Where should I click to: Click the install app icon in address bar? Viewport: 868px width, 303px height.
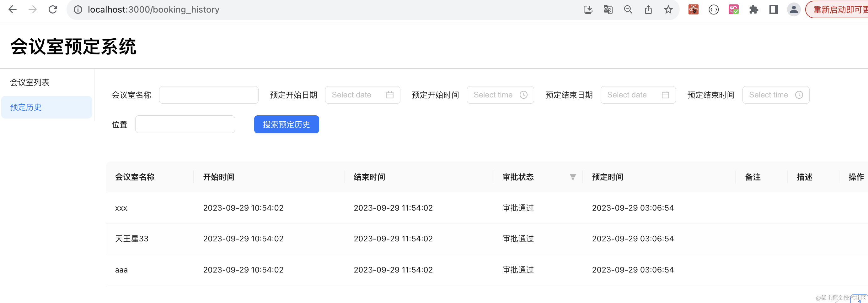coord(588,9)
